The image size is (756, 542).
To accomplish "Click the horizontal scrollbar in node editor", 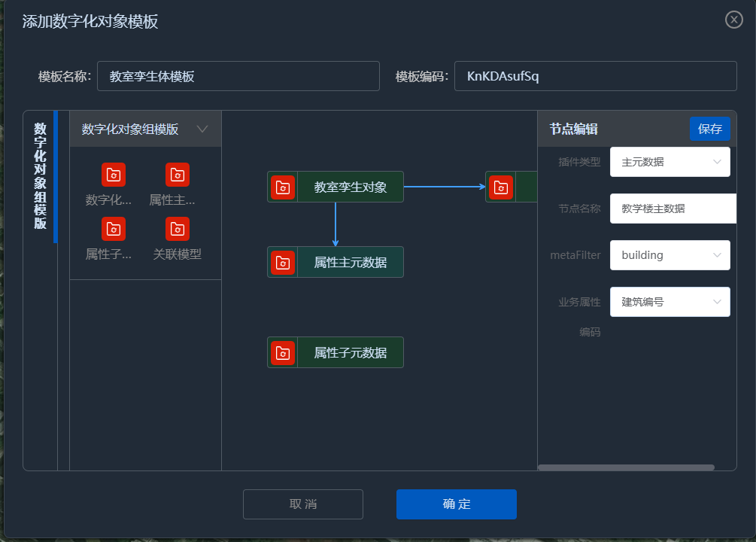I will pyautogui.click(x=626, y=467).
